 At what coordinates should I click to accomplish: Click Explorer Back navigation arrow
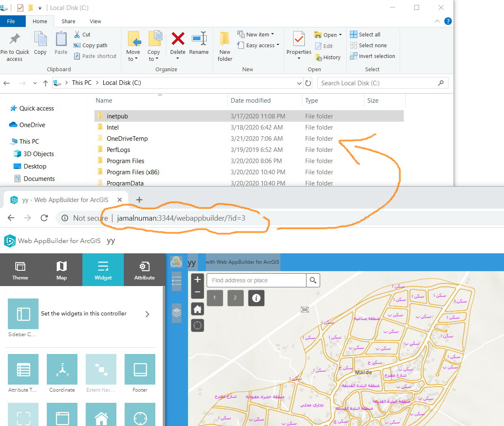pyautogui.click(x=7, y=83)
